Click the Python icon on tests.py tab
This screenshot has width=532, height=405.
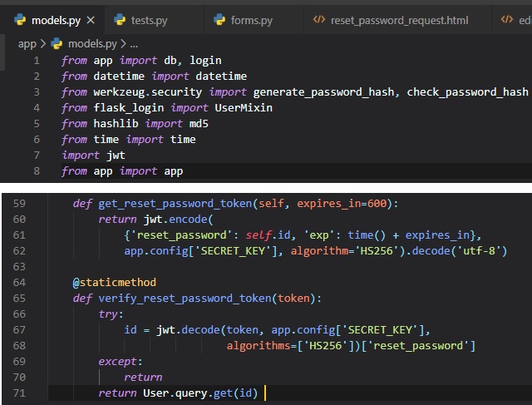pyautogui.click(x=120, y=19)
